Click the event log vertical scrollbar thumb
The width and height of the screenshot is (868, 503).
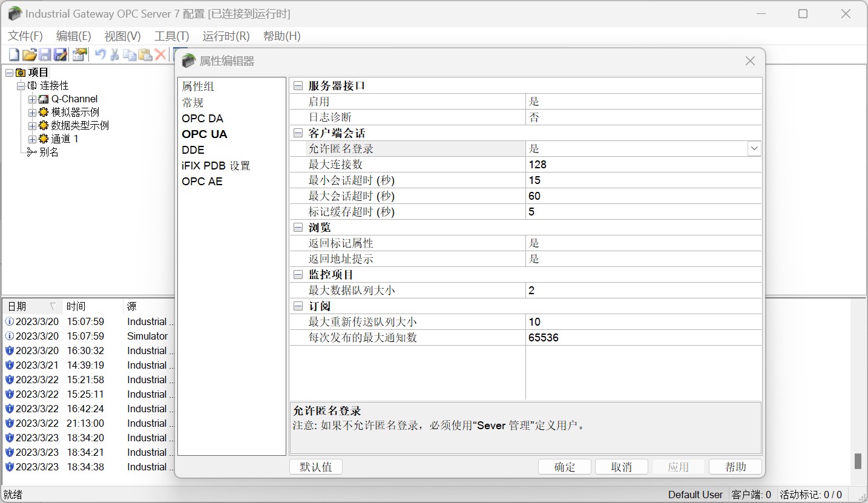click(x=858, y=461)
